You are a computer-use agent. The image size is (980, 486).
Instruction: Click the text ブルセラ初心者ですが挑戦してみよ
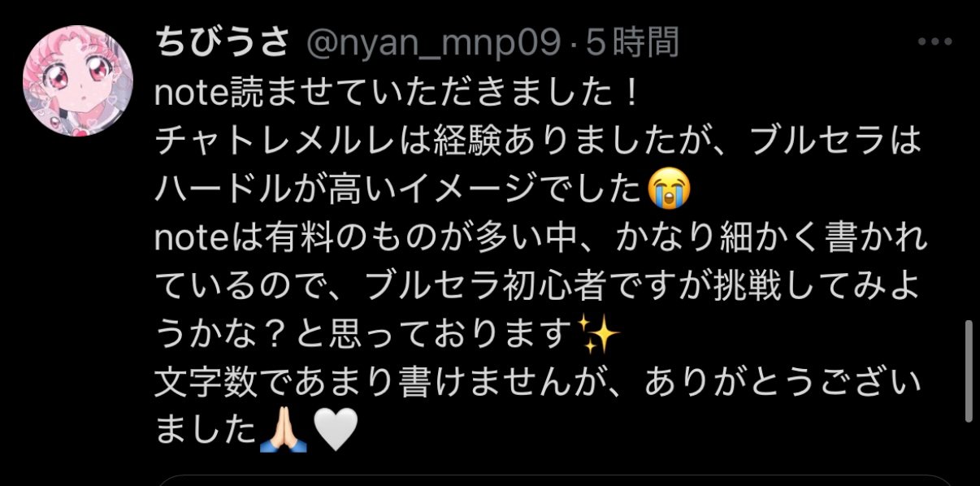click(645, 286)
